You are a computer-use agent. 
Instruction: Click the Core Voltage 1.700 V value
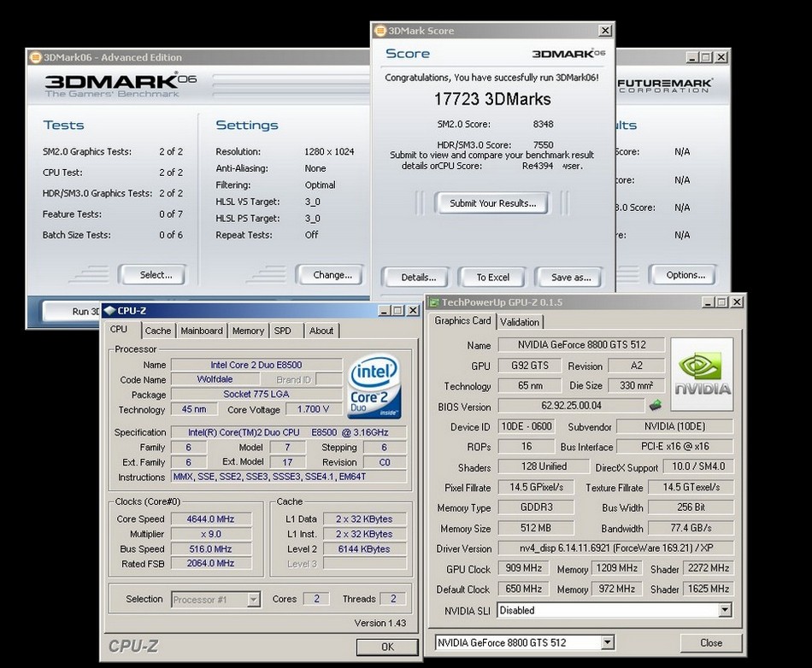click(312, 409)
